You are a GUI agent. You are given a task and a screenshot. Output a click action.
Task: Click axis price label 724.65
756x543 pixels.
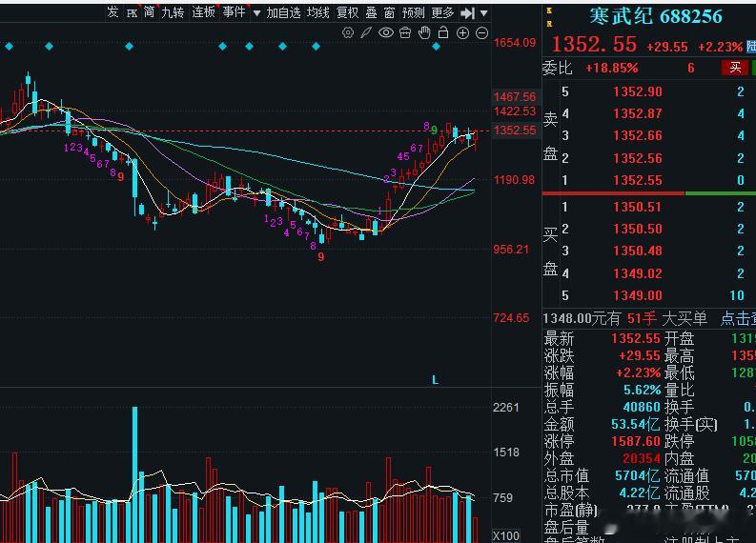click(x=511, y=318)
